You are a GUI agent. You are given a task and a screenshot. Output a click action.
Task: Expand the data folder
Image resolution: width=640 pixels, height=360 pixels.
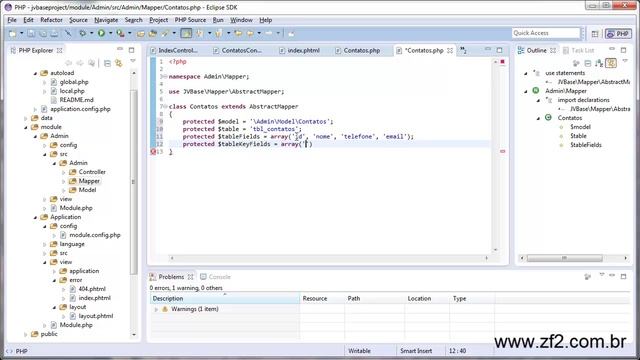point(26,118)
